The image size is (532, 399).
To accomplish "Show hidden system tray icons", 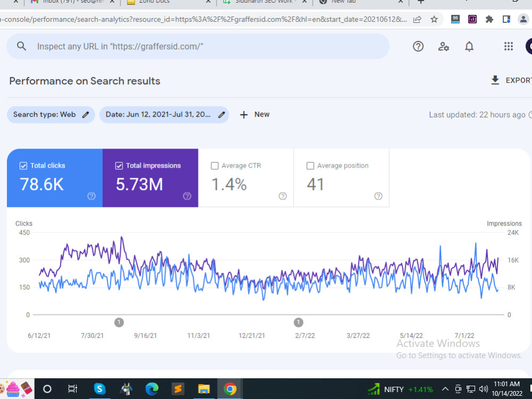I will (445, 389).
